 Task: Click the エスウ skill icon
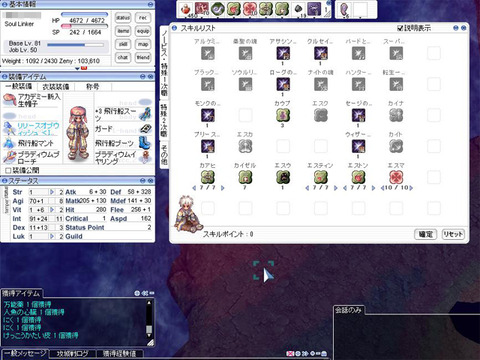point(283,177)
